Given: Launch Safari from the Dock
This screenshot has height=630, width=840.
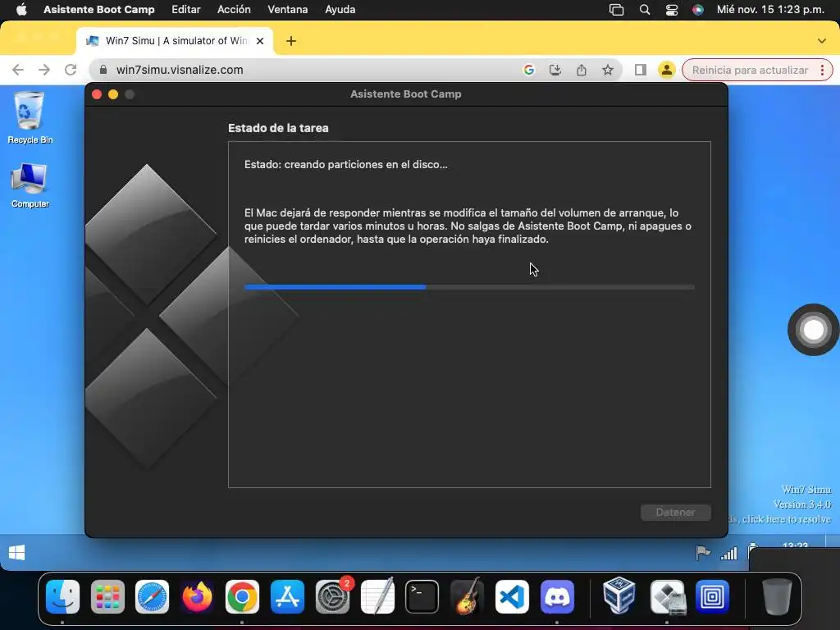Looking at the screenshot, I should pos(152,596).
